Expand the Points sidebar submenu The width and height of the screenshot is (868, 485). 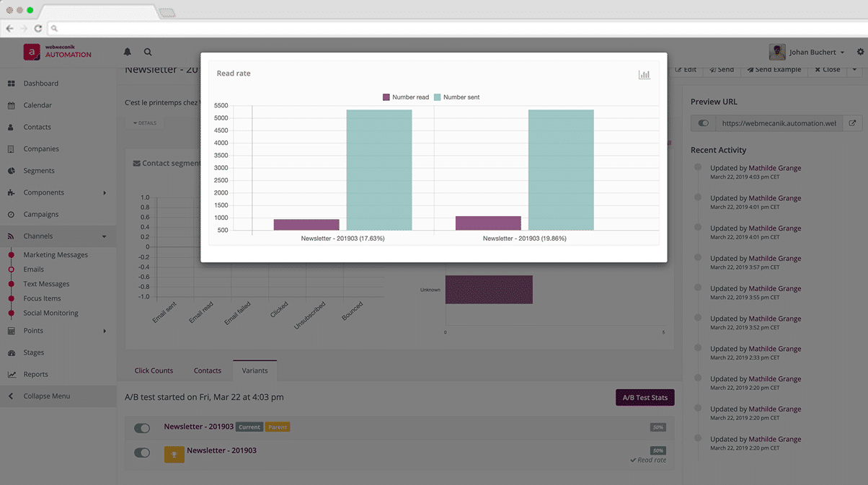(105, 332)
